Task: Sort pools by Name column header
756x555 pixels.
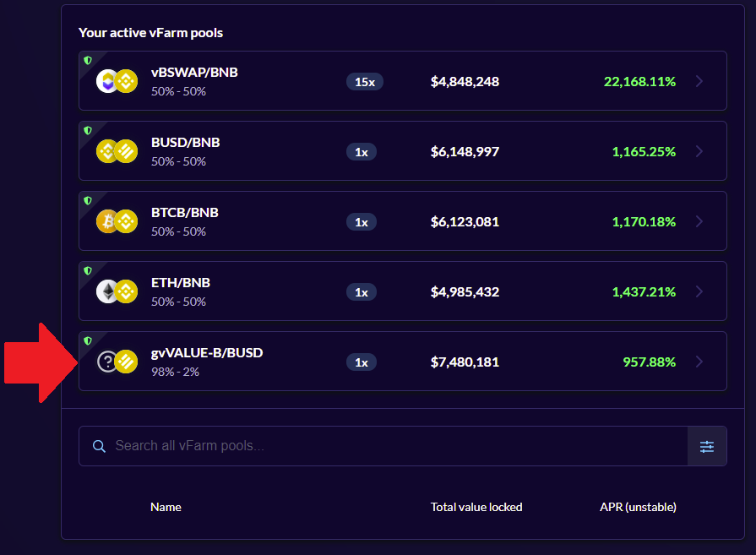Action: coord(166,507)
